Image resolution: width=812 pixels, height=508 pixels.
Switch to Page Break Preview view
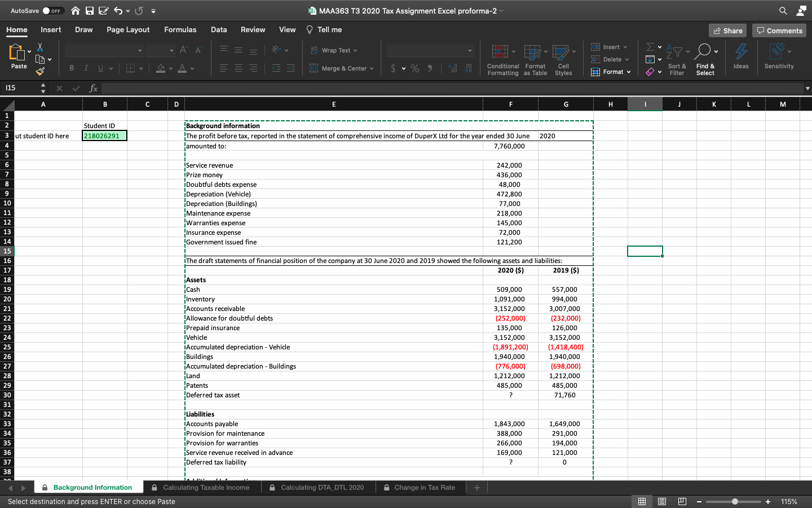point(682,501)
